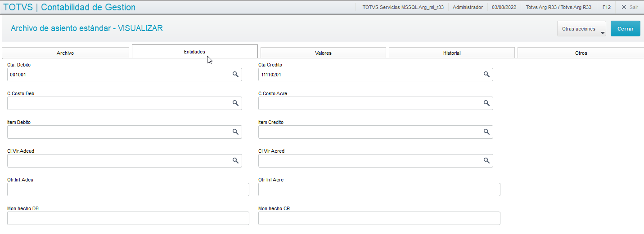Click the X icon beside Sair
This screenshot has width=644, height=234.
click(623, 7)
